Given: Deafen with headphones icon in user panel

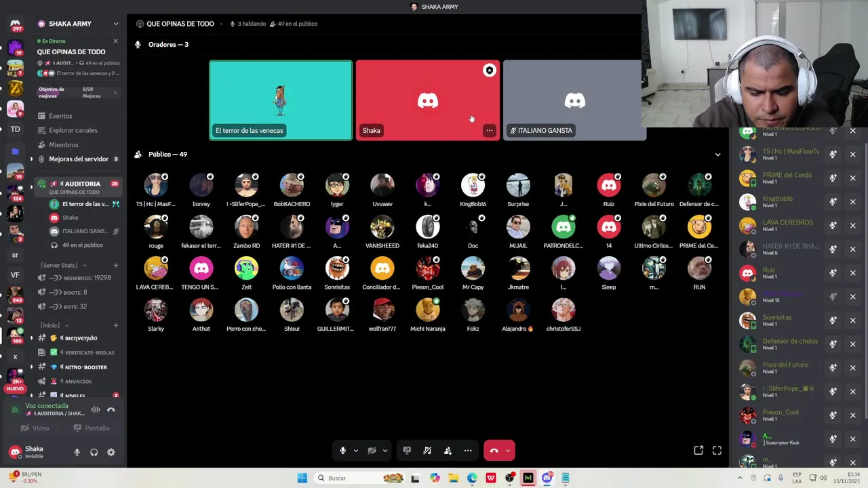Looking at the screenshot, I should [94, 452].
